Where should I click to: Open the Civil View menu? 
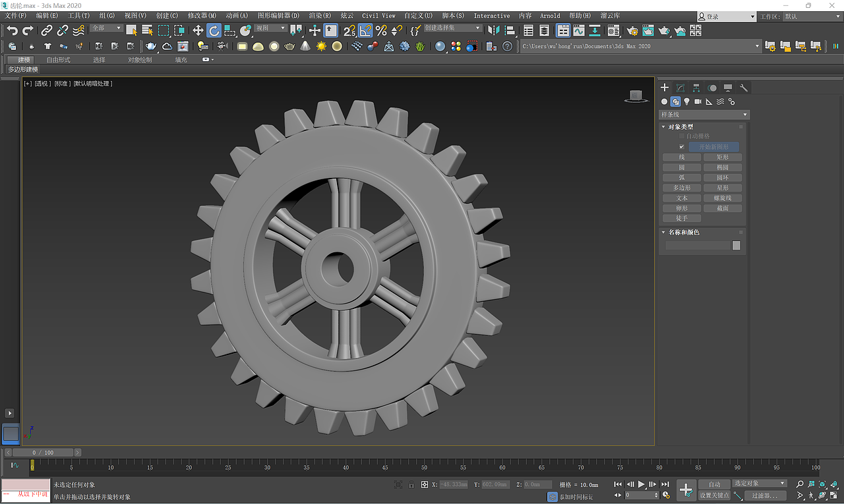(x=378, y=16)
